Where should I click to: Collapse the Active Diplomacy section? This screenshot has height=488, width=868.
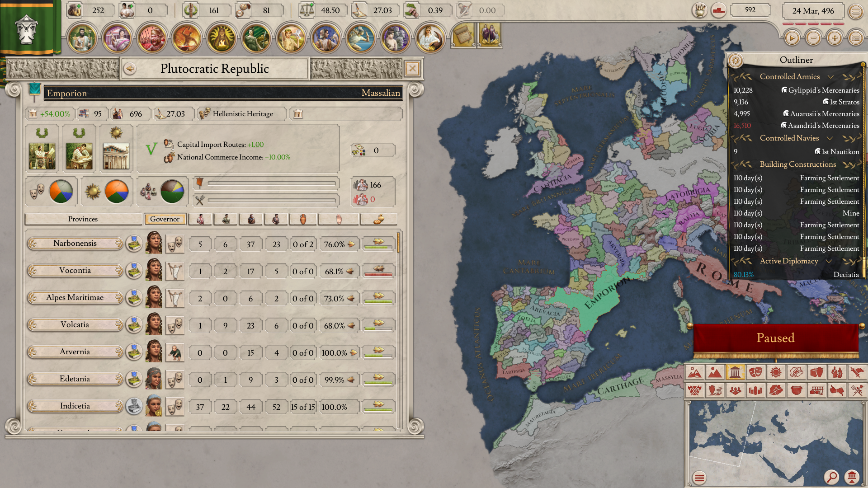click(829, 261)
